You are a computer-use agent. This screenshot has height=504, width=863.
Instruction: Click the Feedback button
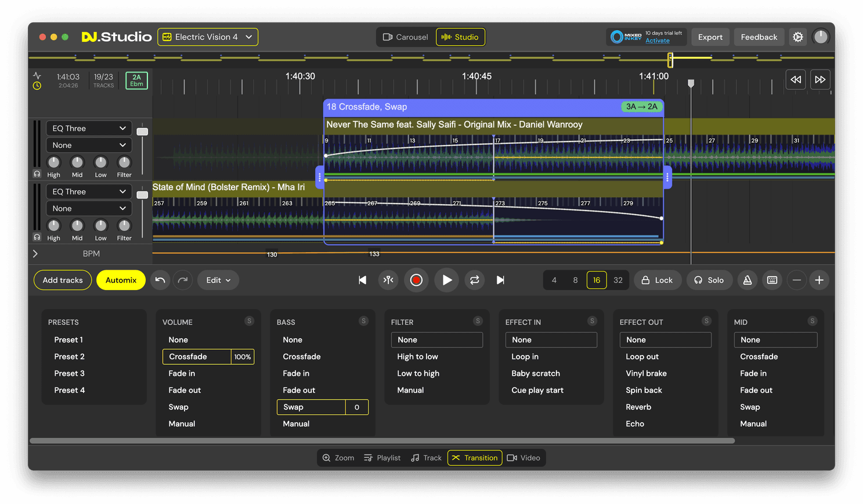(759, 37)
